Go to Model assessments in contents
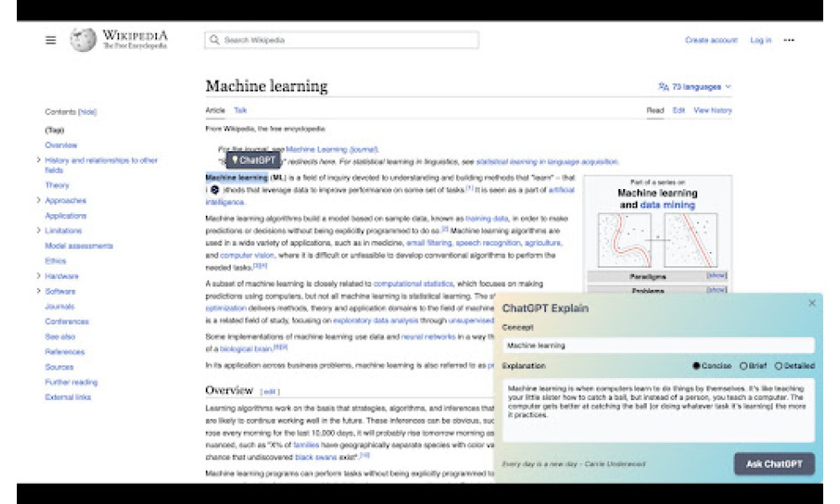This screenshot has width=840, height=504. (79, 246)
